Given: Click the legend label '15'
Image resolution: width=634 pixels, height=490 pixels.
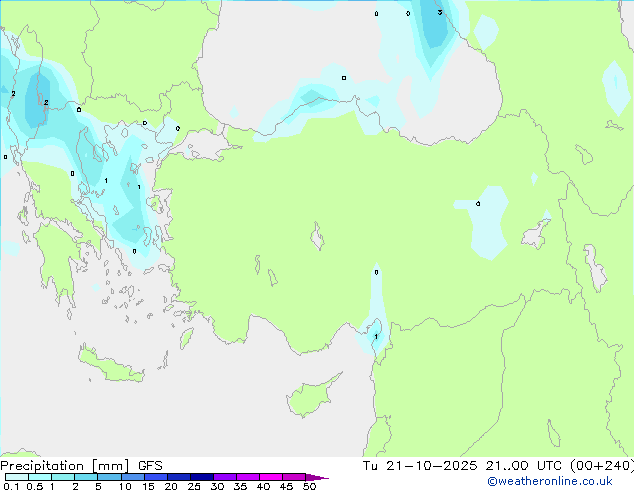Looking at the screenshot, I should [148, 486].
